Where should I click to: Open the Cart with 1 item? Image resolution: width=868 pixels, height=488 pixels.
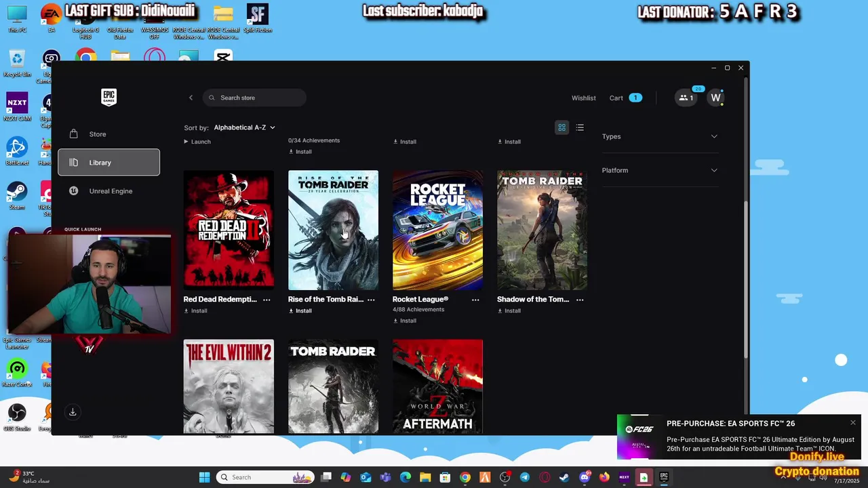625,98
